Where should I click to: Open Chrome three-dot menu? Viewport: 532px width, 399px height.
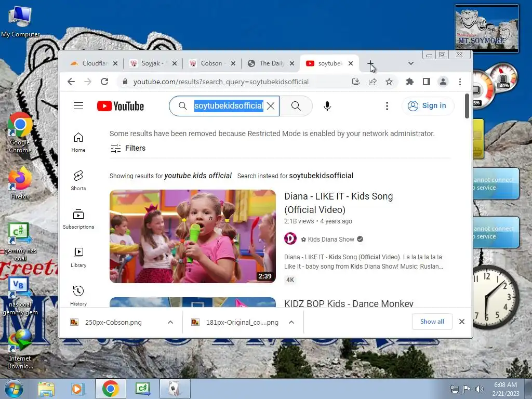pos(460,82)
